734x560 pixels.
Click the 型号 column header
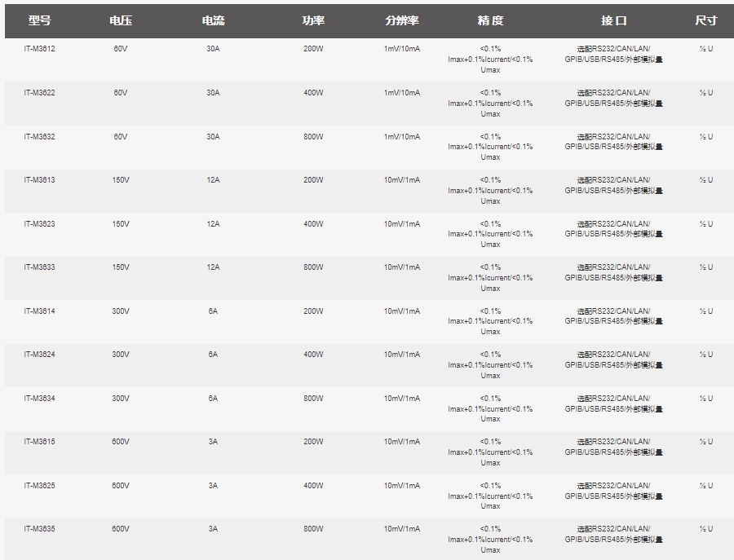point(39,20)
